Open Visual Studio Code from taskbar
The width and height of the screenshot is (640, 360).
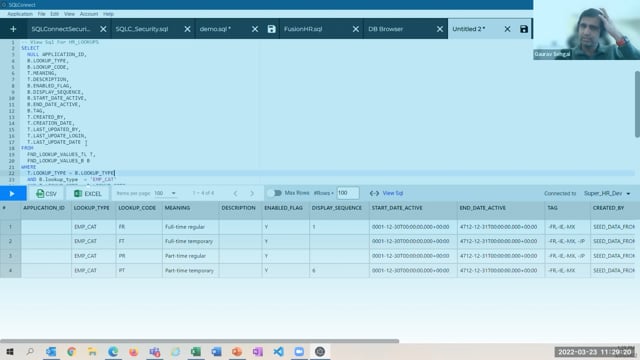(278, 351)
